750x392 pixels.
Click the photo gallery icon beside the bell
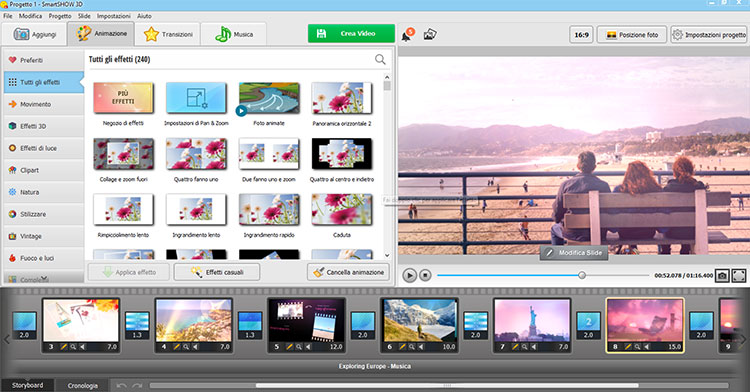tap(430, 34)
